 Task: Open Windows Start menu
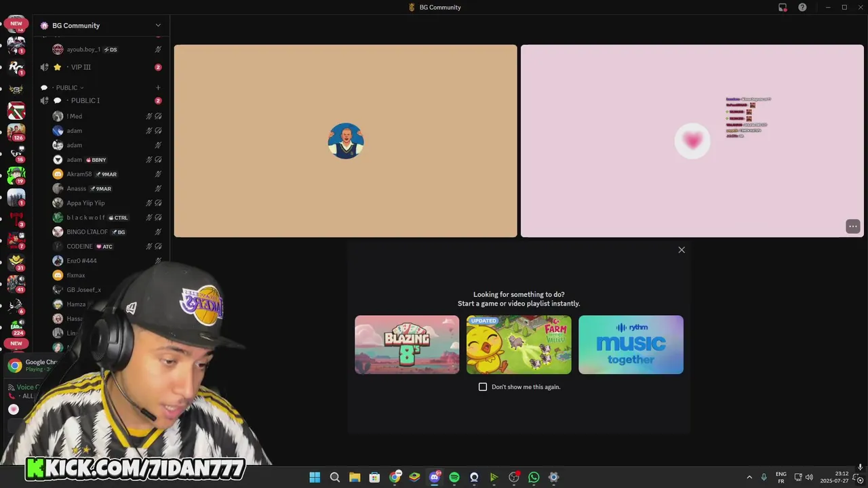click(315, 477)
